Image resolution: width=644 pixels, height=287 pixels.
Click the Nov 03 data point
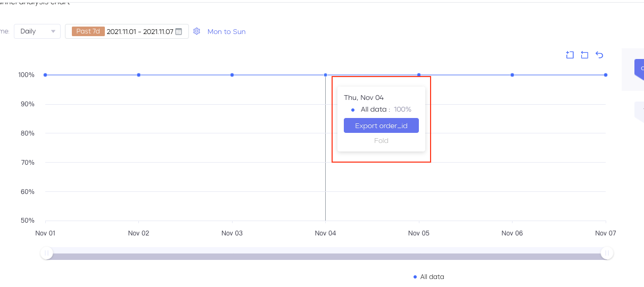click(232, 75)
